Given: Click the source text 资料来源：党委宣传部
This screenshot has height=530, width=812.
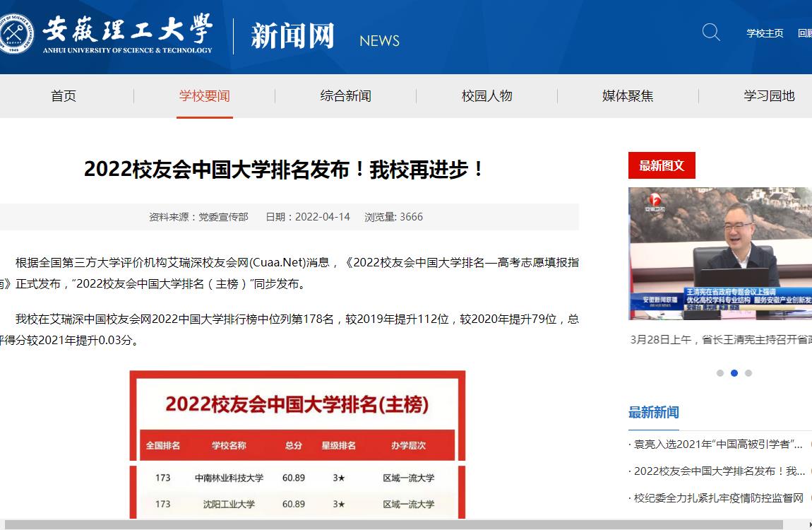Looking at the screenshot, I should tap(198, 216).
